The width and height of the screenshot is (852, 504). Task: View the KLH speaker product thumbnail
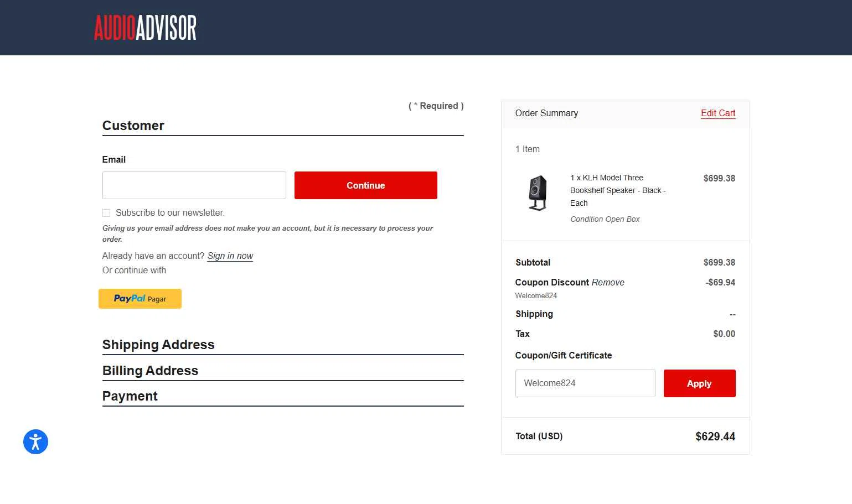coord(538,193)
